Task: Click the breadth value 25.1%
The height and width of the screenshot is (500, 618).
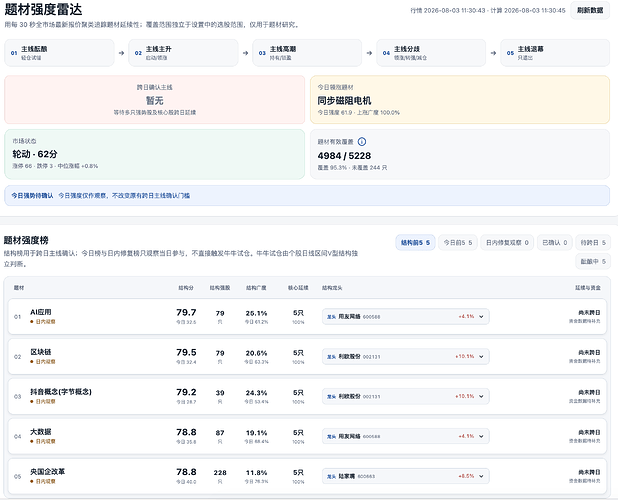Action: click(256, 313)
